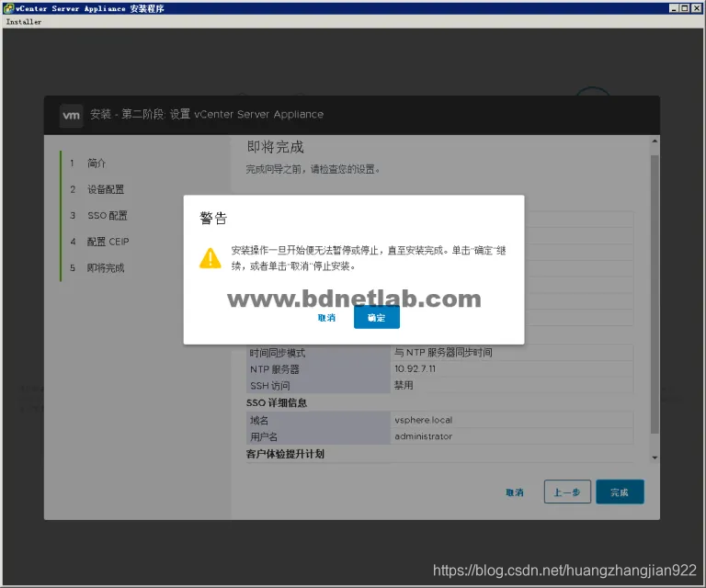
Task: Click the 确定 button in warning dialog
Action: coord(376,317)
